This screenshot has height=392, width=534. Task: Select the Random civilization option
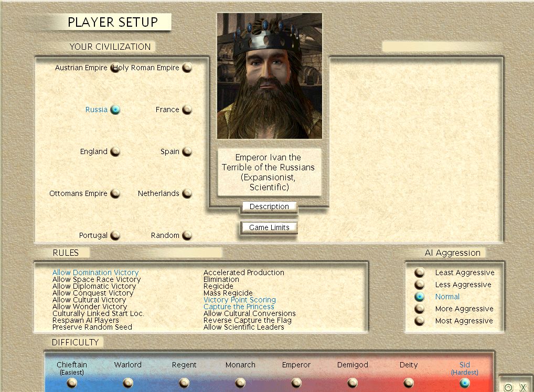pyautogui.click(x=187, y=235)
